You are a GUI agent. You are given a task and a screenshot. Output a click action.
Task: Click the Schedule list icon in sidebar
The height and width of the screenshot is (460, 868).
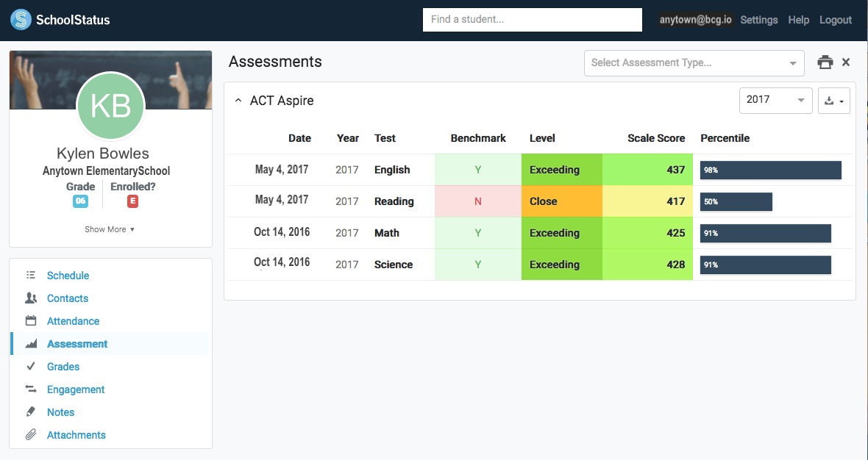click(x=31, y=275)
